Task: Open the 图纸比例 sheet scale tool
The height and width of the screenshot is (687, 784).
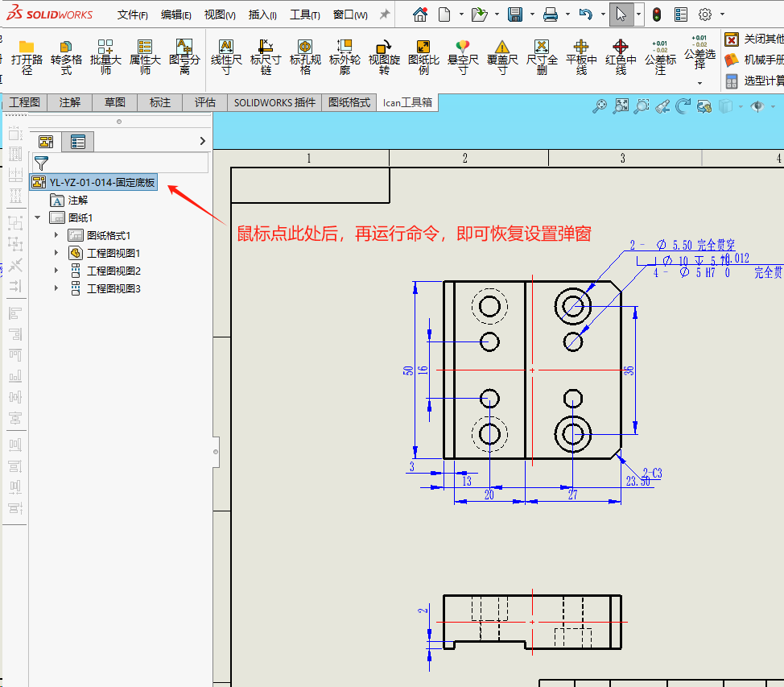Action: point(423,48)
